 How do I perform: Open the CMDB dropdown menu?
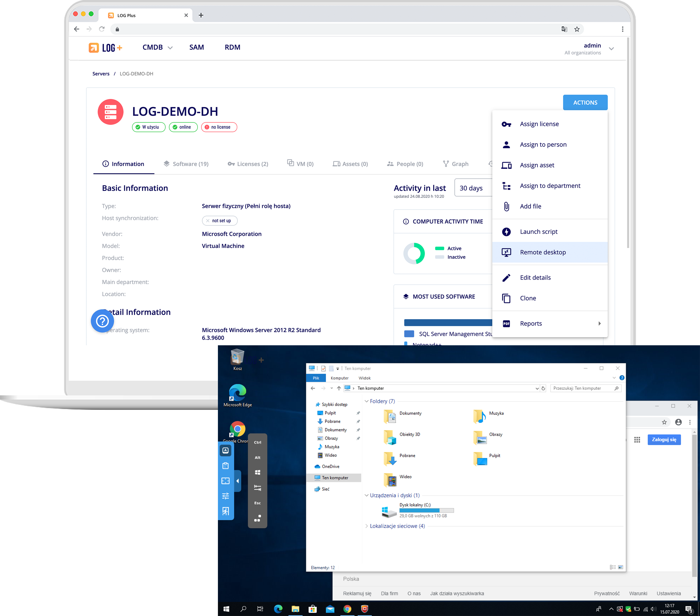(157, 48)
